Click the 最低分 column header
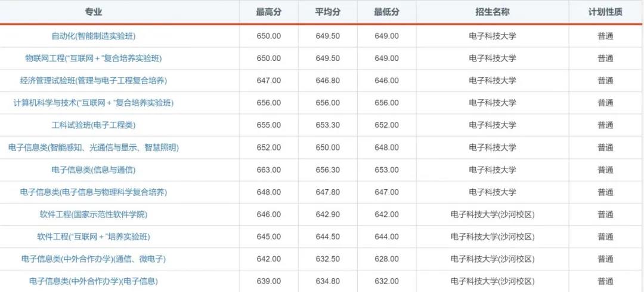Screen dimensions: 644x292 pos(386,12)
